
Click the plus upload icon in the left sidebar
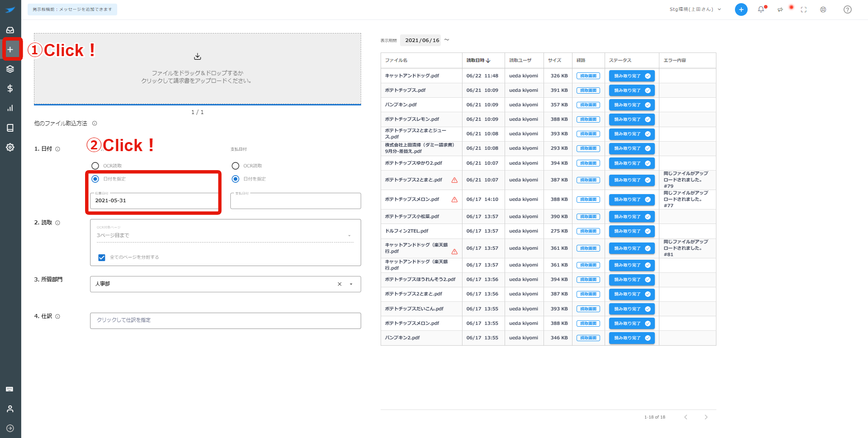10,49
